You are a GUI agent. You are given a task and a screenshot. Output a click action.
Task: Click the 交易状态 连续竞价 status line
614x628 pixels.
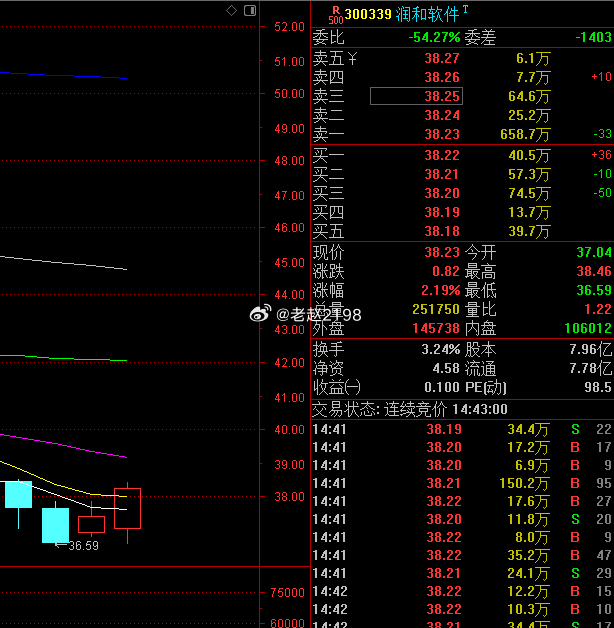click(x=410, y=409)
